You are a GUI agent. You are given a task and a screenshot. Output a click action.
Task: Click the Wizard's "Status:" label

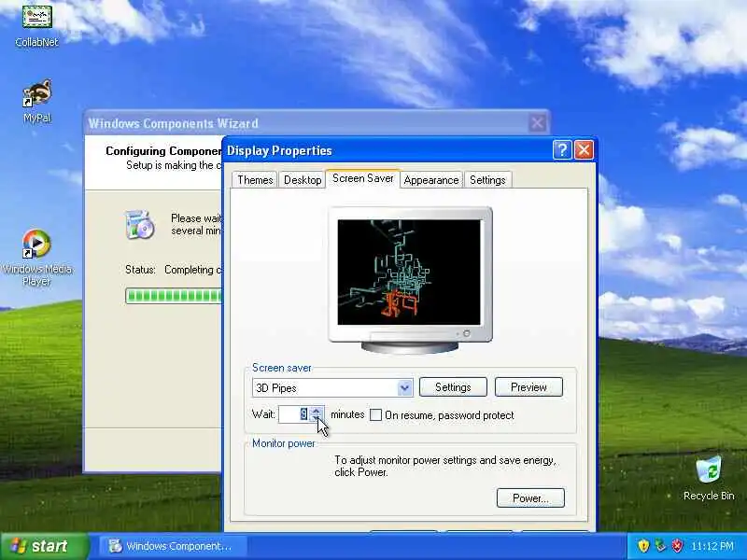140,270
